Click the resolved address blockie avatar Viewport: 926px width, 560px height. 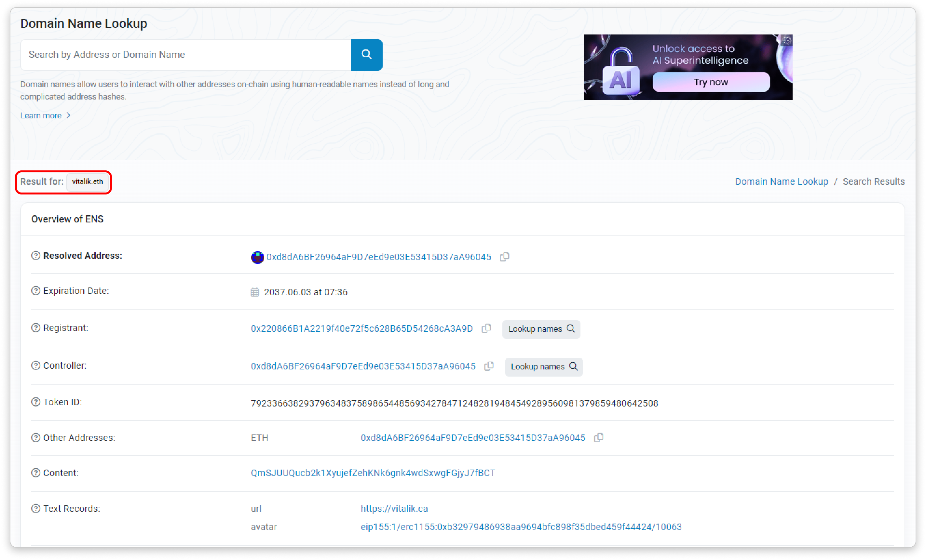point(257,257)
